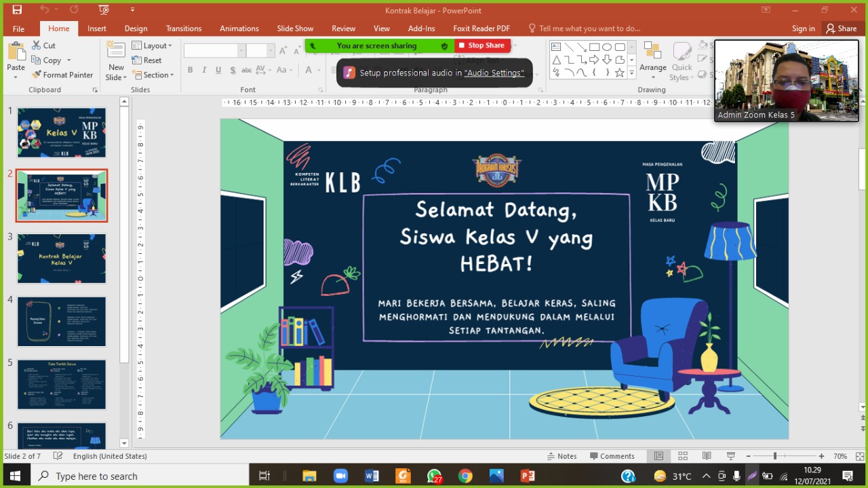
Task: Pick the rectangle shape in Drawing gallery
Action: (x=594, y=47)
